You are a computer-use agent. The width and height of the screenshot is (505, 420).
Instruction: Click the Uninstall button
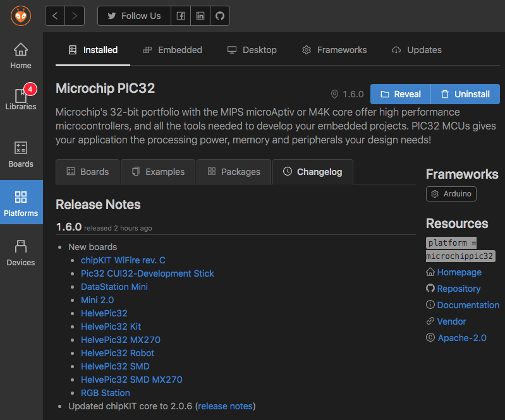[465, 94]
